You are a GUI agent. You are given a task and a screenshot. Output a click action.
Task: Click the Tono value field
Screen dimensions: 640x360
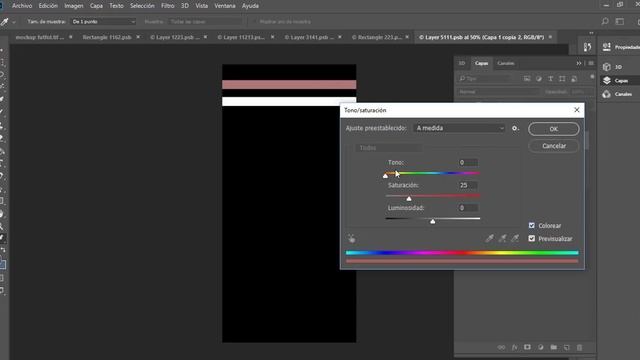tap(467, 162)
